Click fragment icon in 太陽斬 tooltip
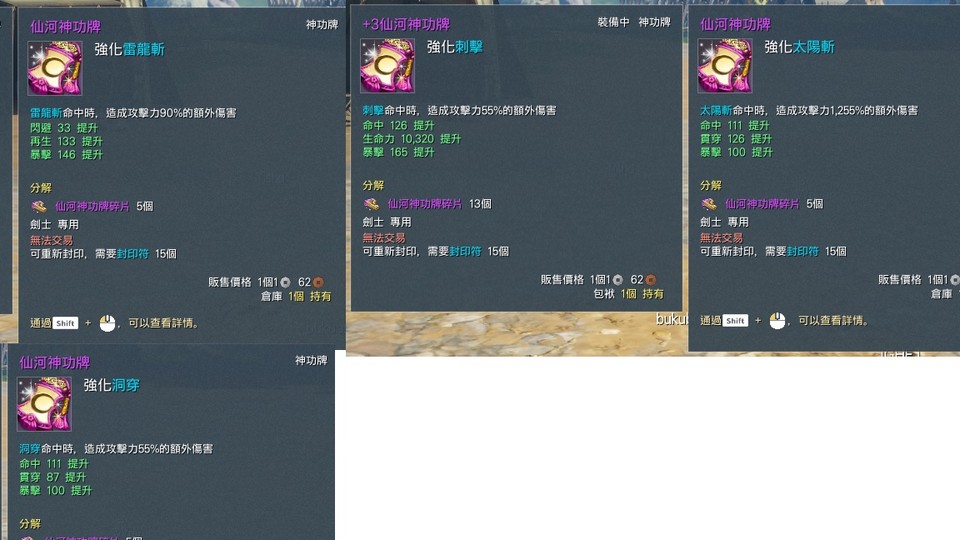 pyautogui.click(x=709, y=204)
